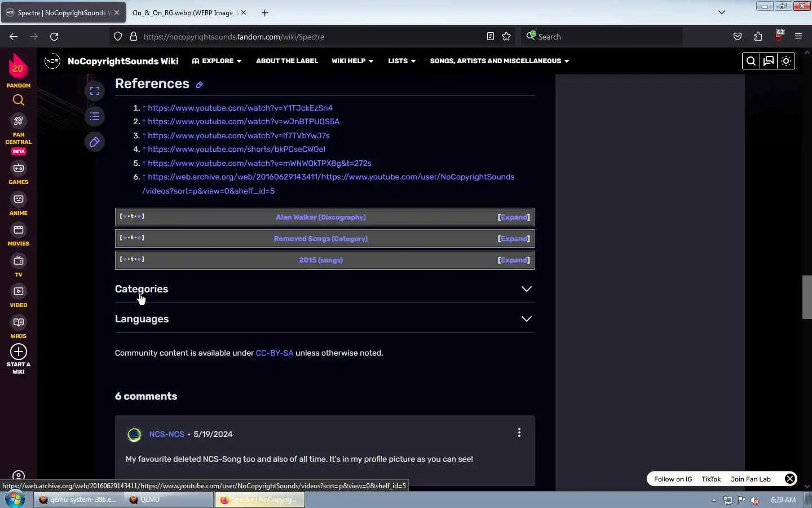This screenshot has width=812, height=508.
Task: Open the Video sidebar icon
Action: tap(19, 291)
